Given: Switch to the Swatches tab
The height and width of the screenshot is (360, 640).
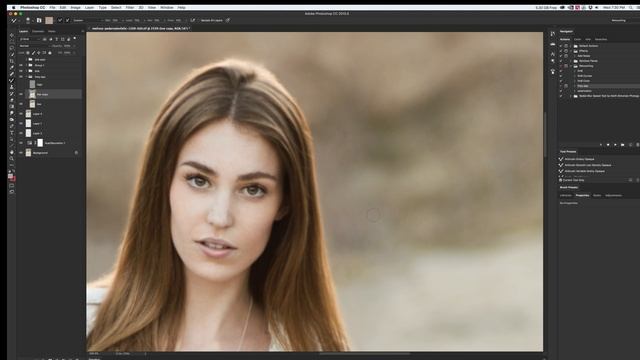Looking at the screenshot, I should [601, 39].
